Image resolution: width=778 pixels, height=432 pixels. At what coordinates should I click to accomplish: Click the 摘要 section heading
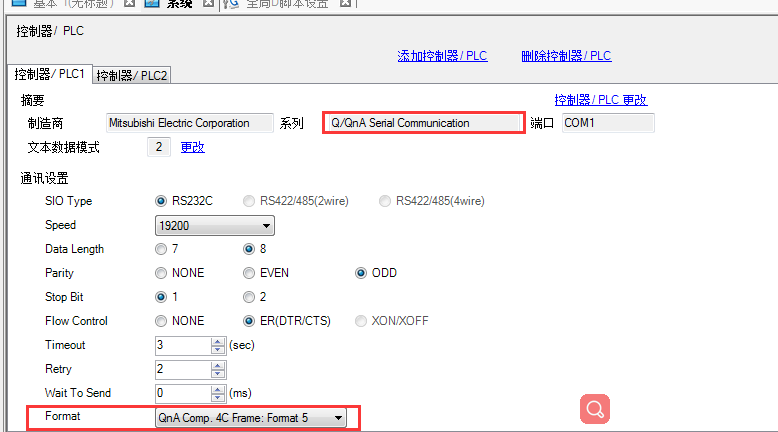(32, 101)
